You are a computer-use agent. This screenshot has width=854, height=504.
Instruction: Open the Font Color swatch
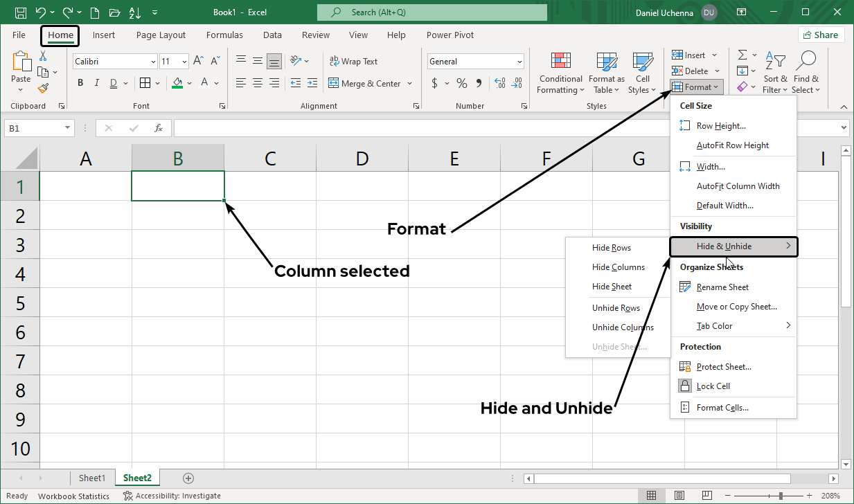click(x=206, y=82)
